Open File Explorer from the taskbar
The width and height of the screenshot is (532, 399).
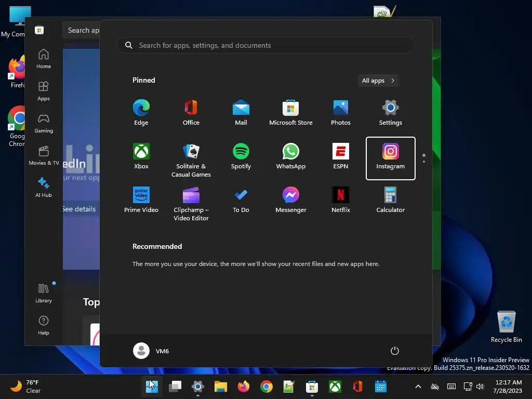click(220, 387)
